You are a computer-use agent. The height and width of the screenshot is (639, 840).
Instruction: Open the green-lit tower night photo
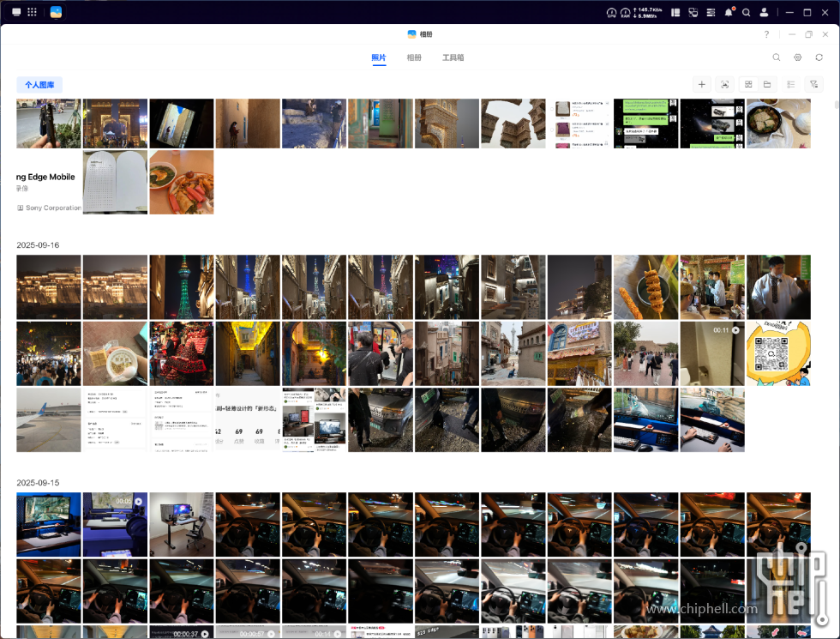pos(182,287)
